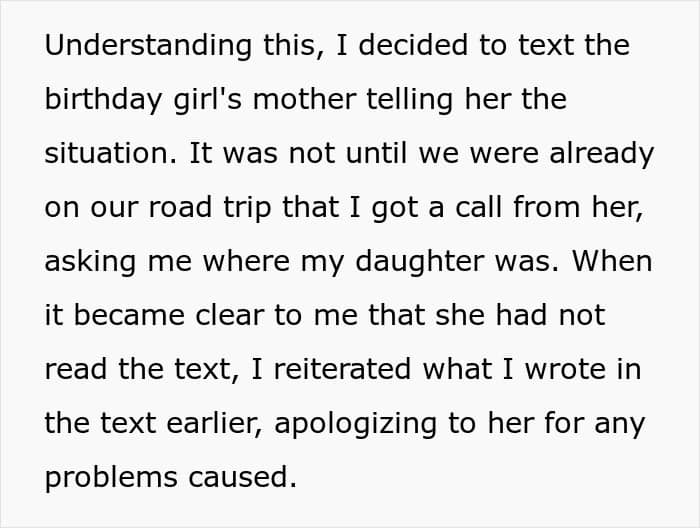700x528 pixels.
Task: Click the word "decided" in first line
Action: [x=413, y=45]
